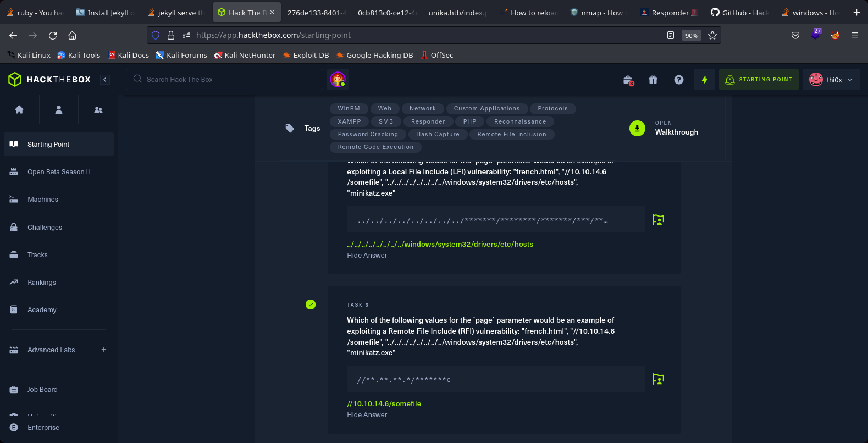Collapse the left sidebar with the chevron
This screenshot has height=443, width=868.
click(105, 80)
